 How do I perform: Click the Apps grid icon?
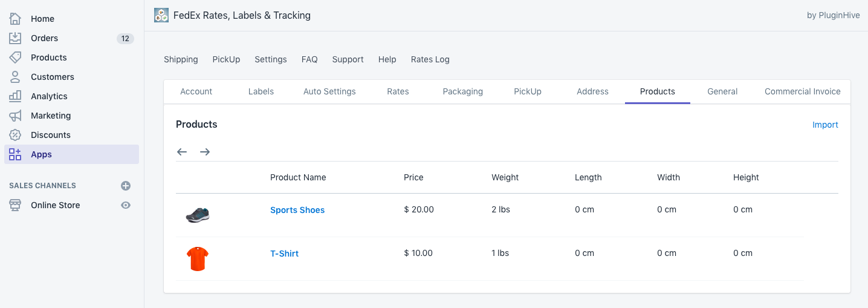(15, 154)
